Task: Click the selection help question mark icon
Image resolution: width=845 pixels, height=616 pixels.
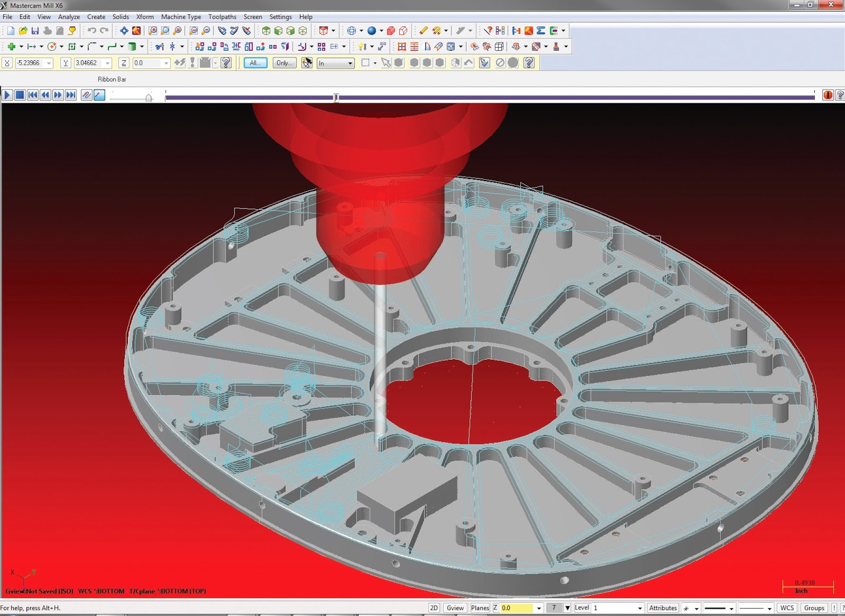Action: coord(529,63)
